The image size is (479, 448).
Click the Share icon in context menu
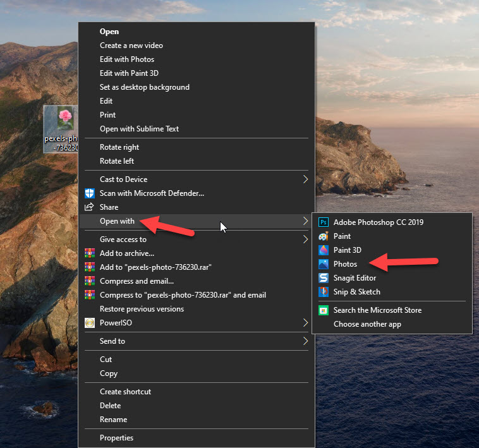tap(89, 207)
